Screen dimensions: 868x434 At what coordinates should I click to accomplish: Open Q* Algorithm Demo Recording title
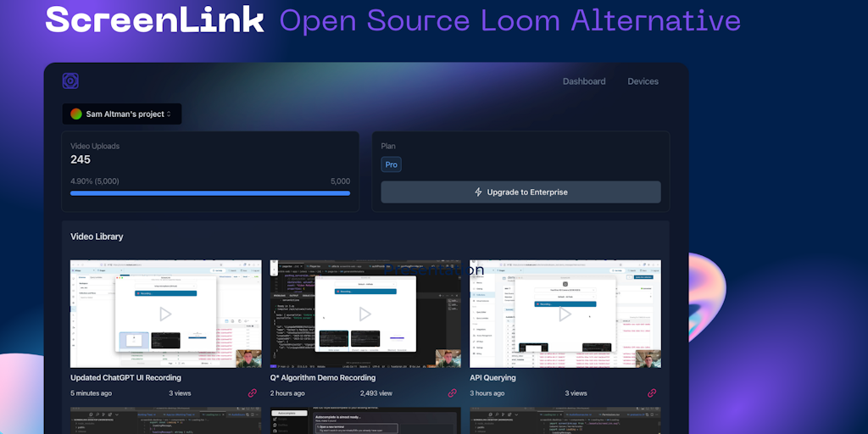[x=323, y=377]
